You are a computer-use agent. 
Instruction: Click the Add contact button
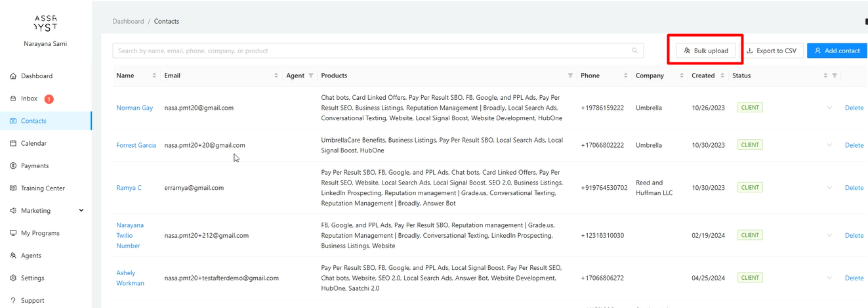837,51
